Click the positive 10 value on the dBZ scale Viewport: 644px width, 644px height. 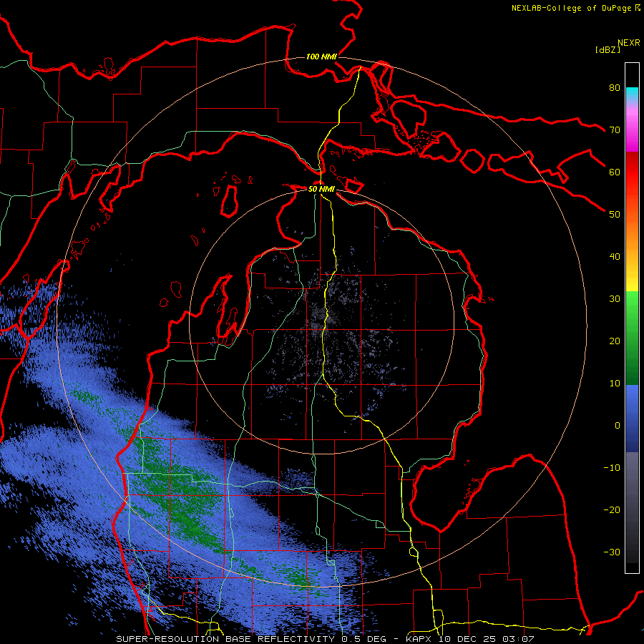coord(615,384)
